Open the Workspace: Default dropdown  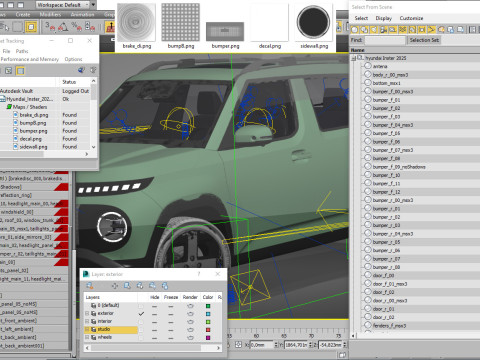coord(63,5)
